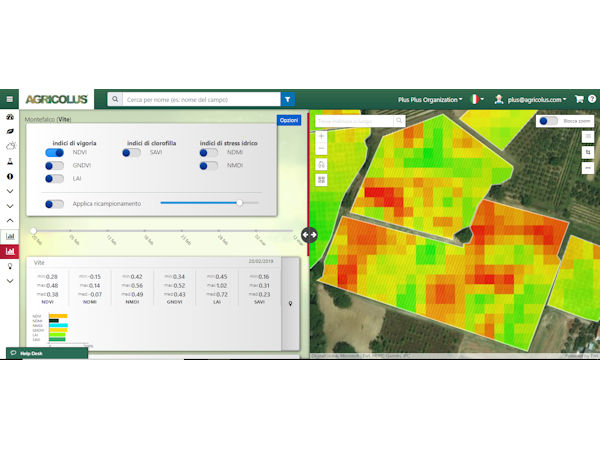Open the weather cloud sidebar icon

tap(11, 146)
